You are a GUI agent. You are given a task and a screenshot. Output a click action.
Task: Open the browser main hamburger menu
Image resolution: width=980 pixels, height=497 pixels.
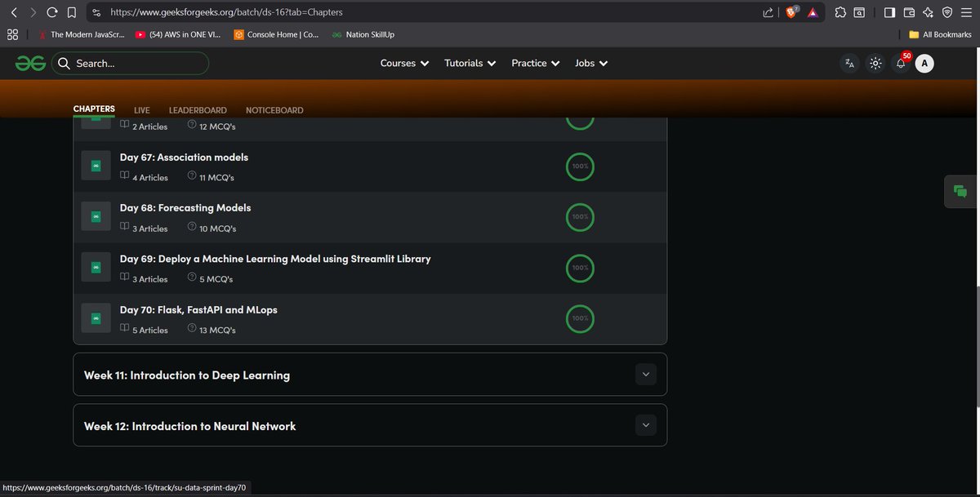coord(967,13)
